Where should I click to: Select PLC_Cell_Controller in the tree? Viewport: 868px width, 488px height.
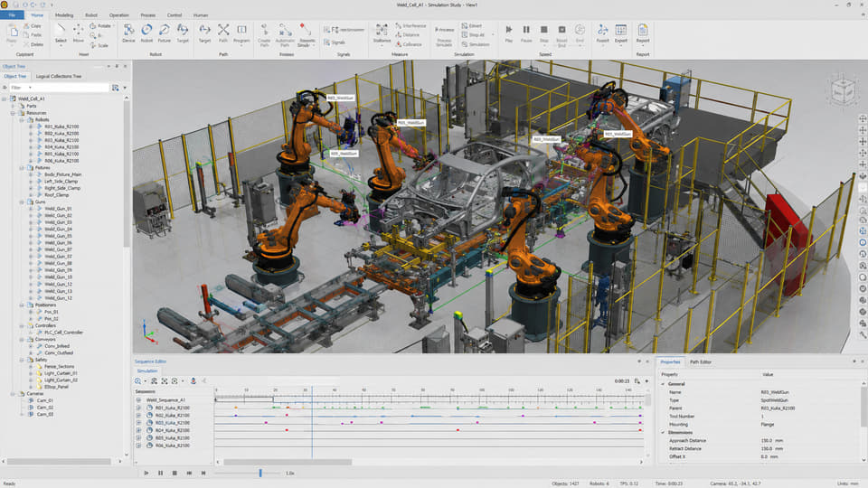[63, 333]
